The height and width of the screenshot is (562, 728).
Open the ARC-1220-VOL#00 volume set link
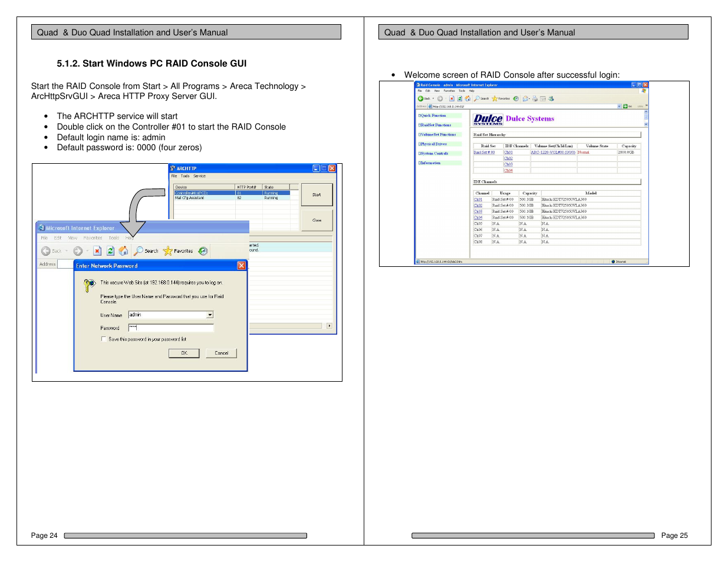[553, 152]
